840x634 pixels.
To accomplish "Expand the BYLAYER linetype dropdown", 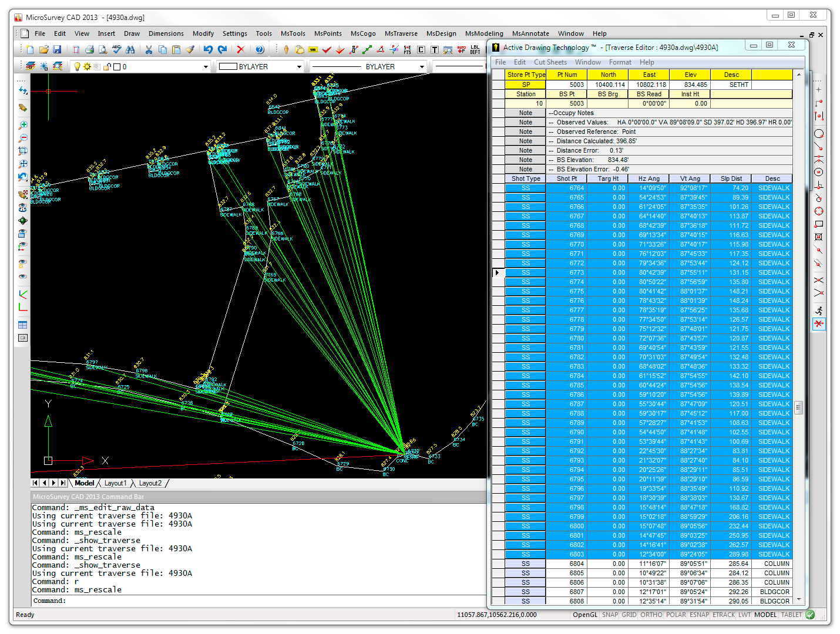I will tap(422, 67).
